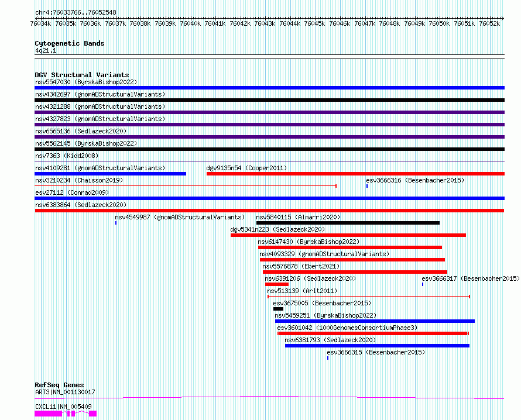Open nsv7363 (Kidd2008) label
The width and height of the screenshot is (521, 420).
click(67, 156)
